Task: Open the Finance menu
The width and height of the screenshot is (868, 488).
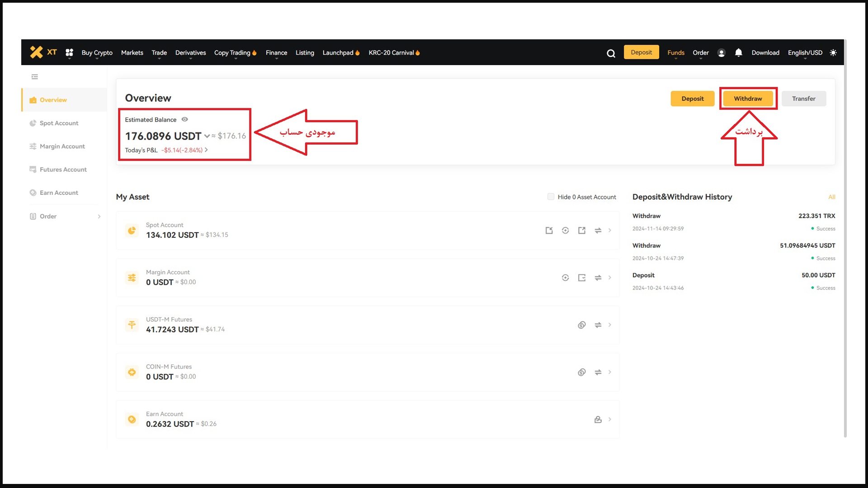Action: [276, 53]
